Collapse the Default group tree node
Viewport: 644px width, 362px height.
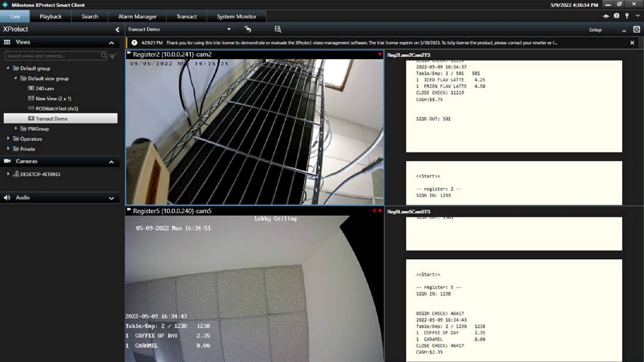tap(8, 68)
